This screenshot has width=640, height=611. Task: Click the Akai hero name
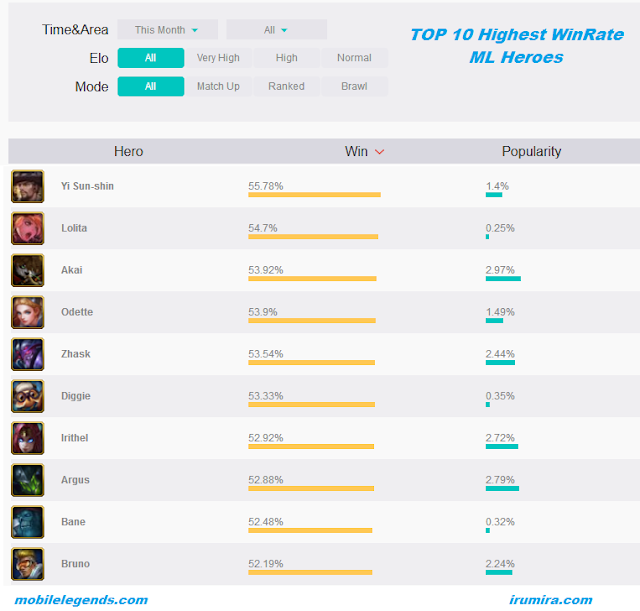(72, 270)
